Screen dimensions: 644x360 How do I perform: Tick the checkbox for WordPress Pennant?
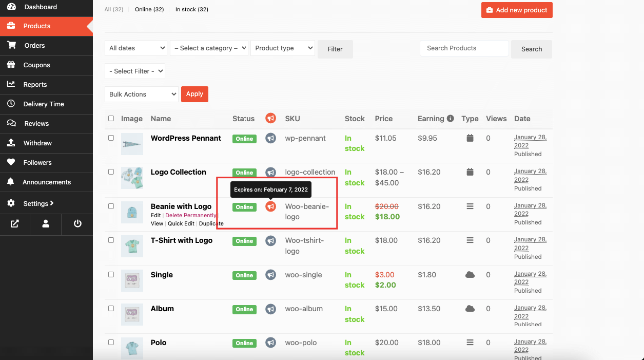coord(111,138)
